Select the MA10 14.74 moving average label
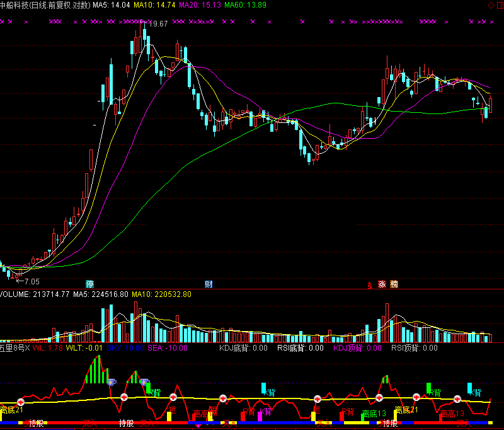The width and height of the screenshot is (504, 430). click(155, 5)
